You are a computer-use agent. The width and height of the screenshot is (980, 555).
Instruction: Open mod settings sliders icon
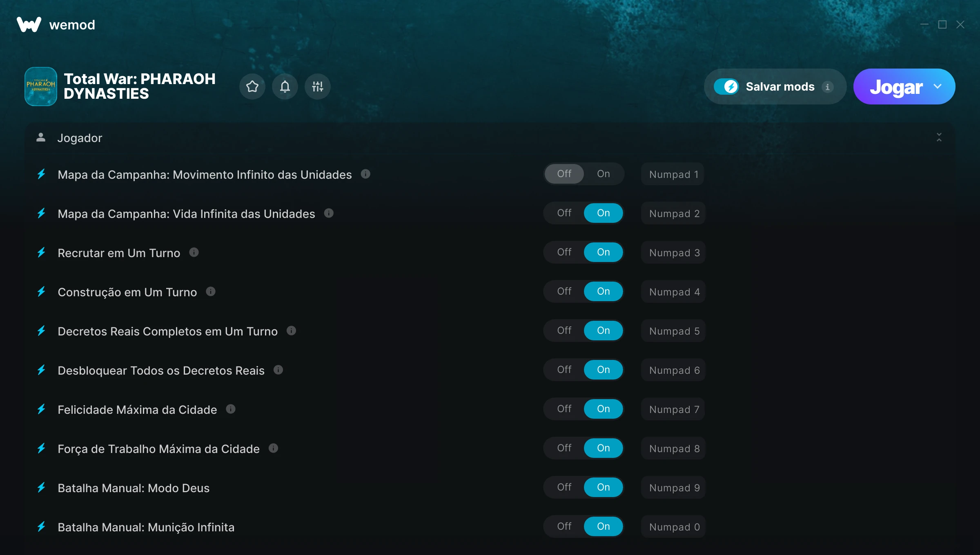tap(317, 87)
